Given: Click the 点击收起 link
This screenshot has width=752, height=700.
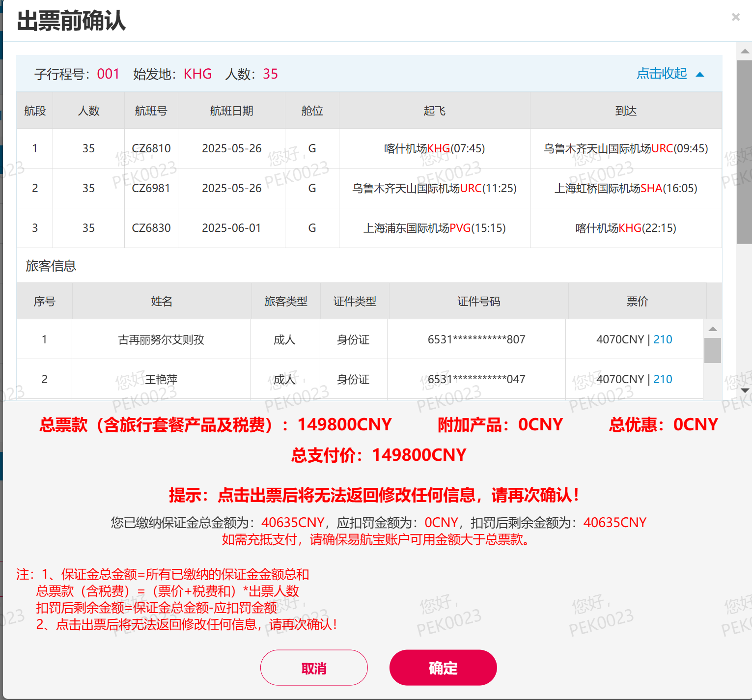Looking at the screenshot, I should (661, 74).
